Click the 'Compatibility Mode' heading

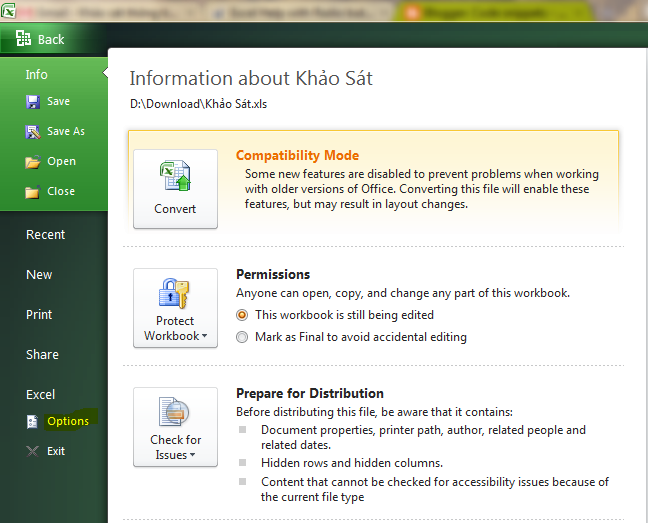(x=298, y=156)
